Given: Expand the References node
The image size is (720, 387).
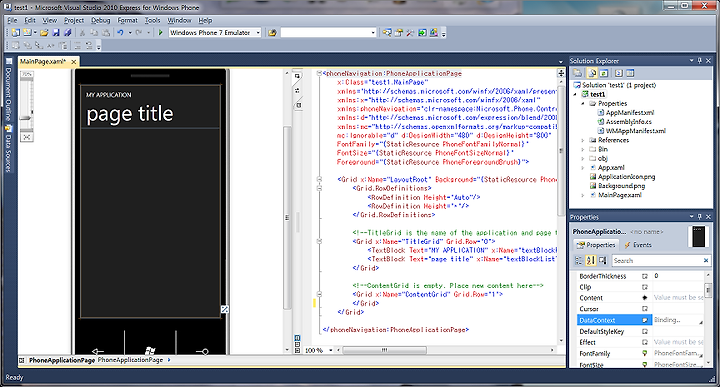Looking at the screenshot, I should coord(583,140).
